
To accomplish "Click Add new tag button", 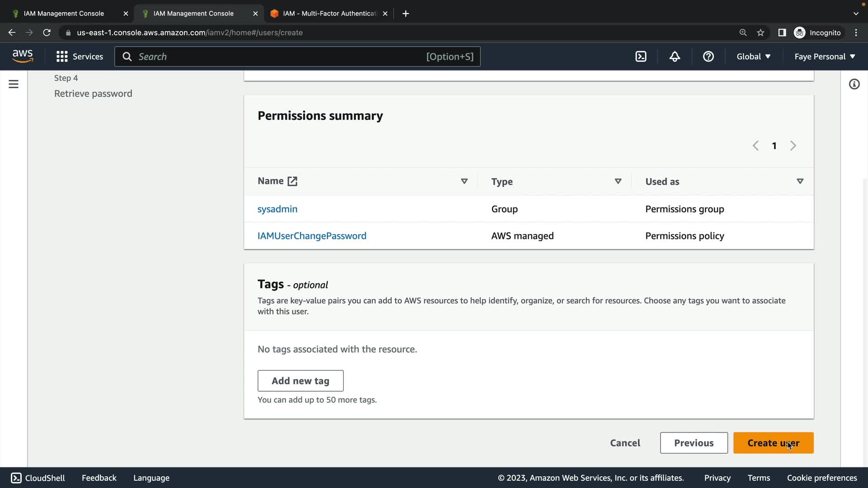I will (300, 381).
